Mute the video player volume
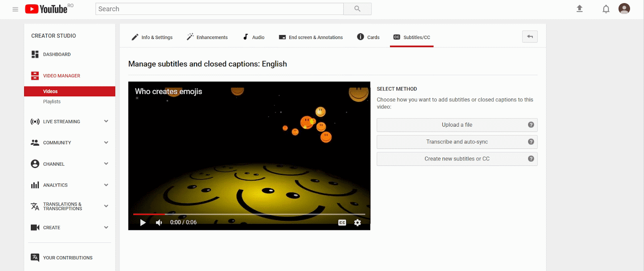This screenshot has height=271, width=644. 159,222
